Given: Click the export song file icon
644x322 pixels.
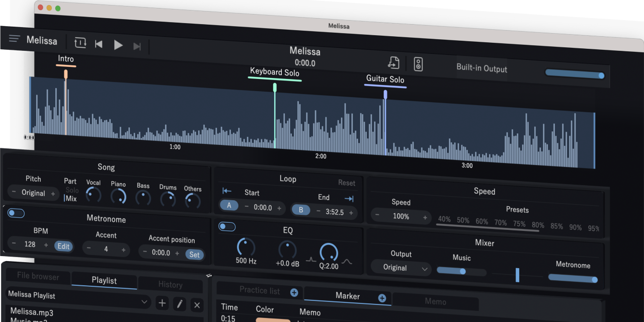Looking at the screenshot, I should pyautogui.click(x=394, y=62).
